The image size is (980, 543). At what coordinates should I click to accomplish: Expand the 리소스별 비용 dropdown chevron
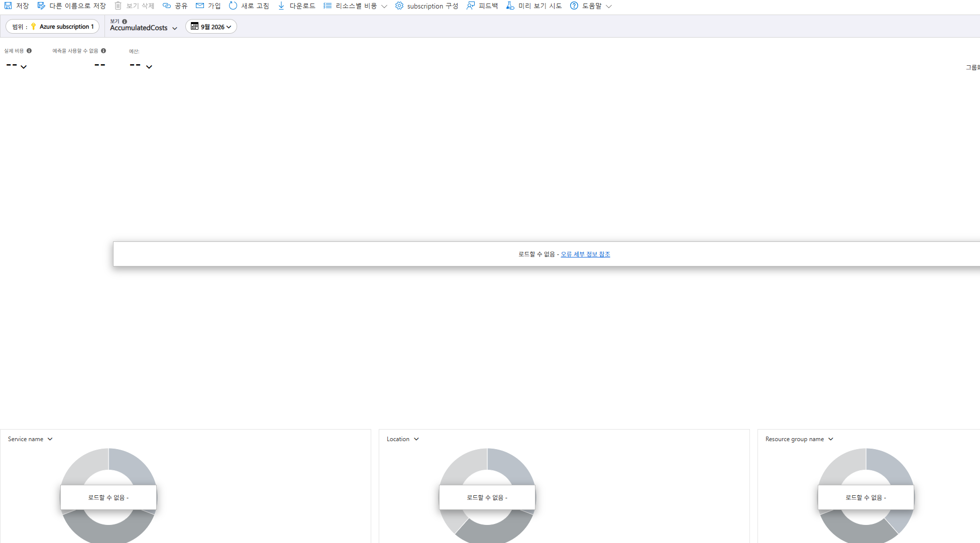pos(384,7)
